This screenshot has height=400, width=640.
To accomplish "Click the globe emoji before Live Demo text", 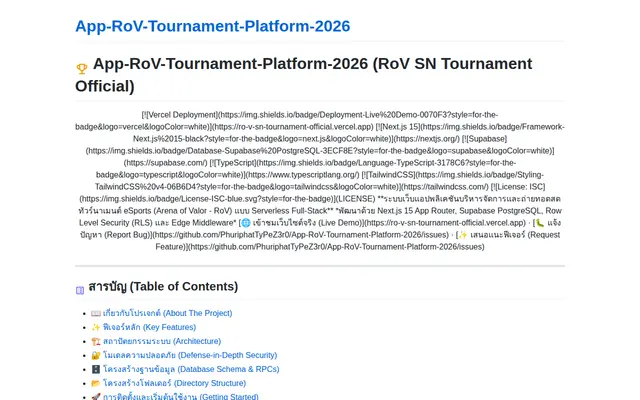I will [246, 223].
